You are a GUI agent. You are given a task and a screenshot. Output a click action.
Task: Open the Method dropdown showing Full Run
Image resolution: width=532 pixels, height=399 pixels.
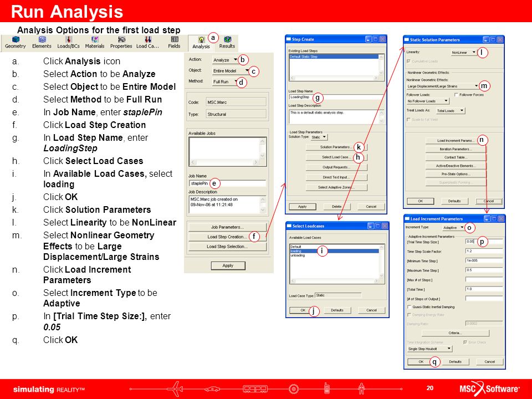(225, 81)
